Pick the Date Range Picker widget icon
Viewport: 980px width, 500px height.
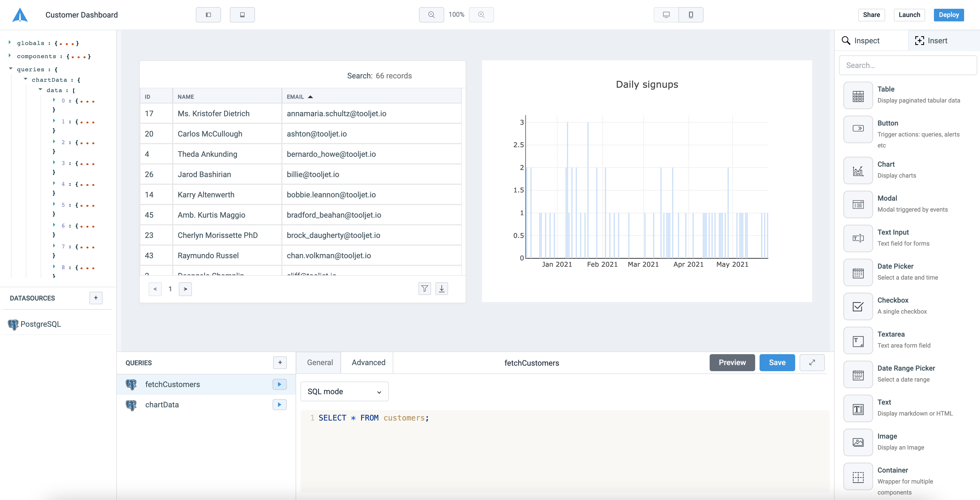coord(858,374)
